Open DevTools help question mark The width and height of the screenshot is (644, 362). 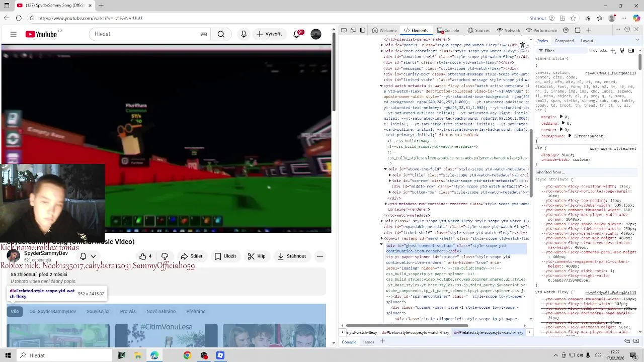pyautogui.click(x=627, y=30)
